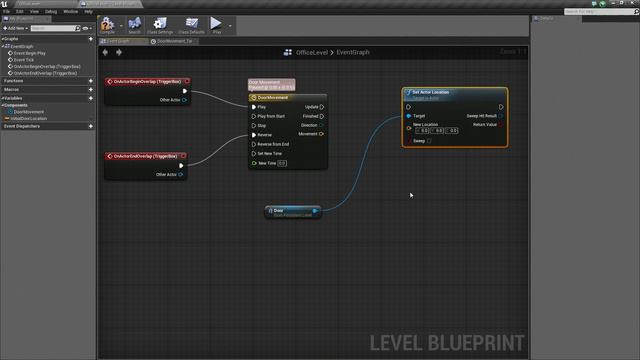Open the Edit menu
Viewport: 640px width, 360px height.
coord(20,11)
